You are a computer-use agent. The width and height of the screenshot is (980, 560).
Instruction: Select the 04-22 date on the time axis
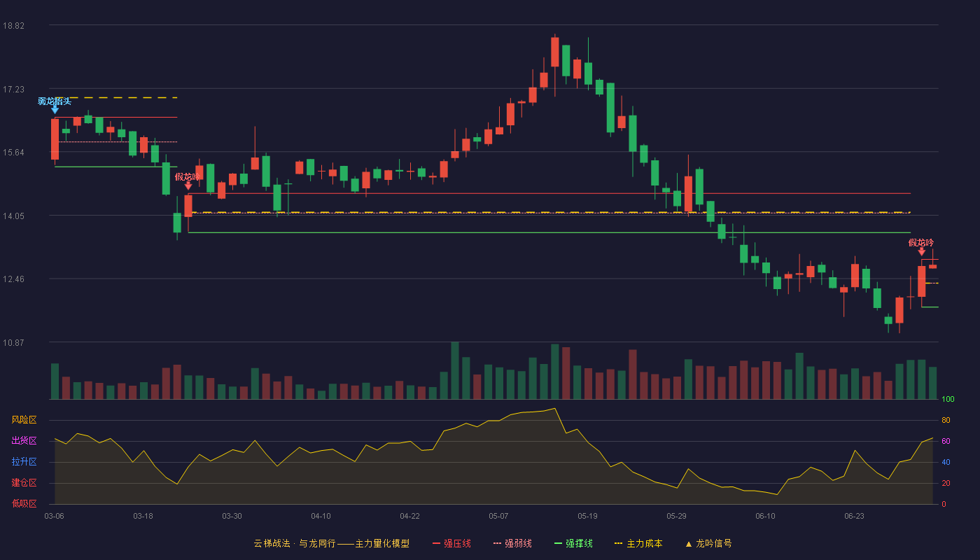409,516
